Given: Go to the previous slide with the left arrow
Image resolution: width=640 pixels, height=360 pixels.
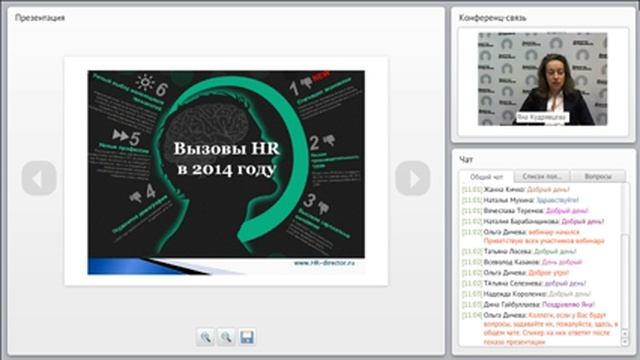Looking at the screenshot, I should (x=39, y=178).
